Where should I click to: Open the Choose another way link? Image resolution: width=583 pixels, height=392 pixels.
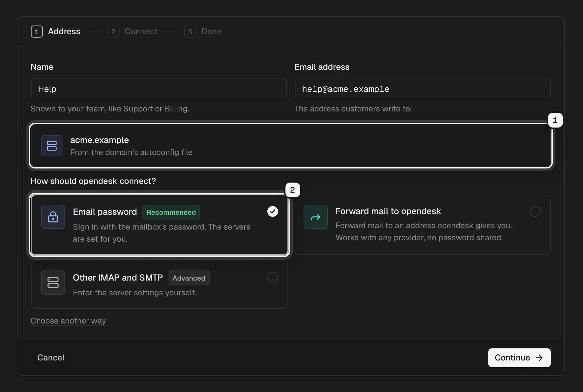(x=68, y=321)
